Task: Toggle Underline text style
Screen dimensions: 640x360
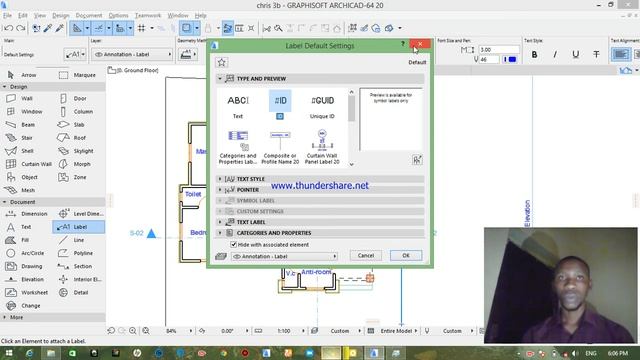Action: 576,54
